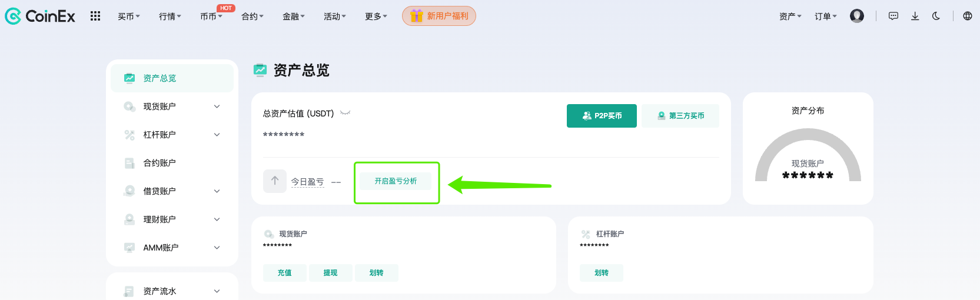Expand the AMM账户 sidebar section
Image resolution: width=980 pixels, height=300 pixels.
[217, 248]
